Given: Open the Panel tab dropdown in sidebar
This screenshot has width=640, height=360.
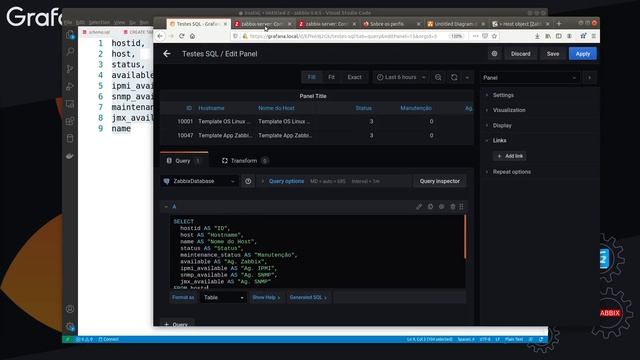Looking at the screenshot, I should [x=530, y=78].
